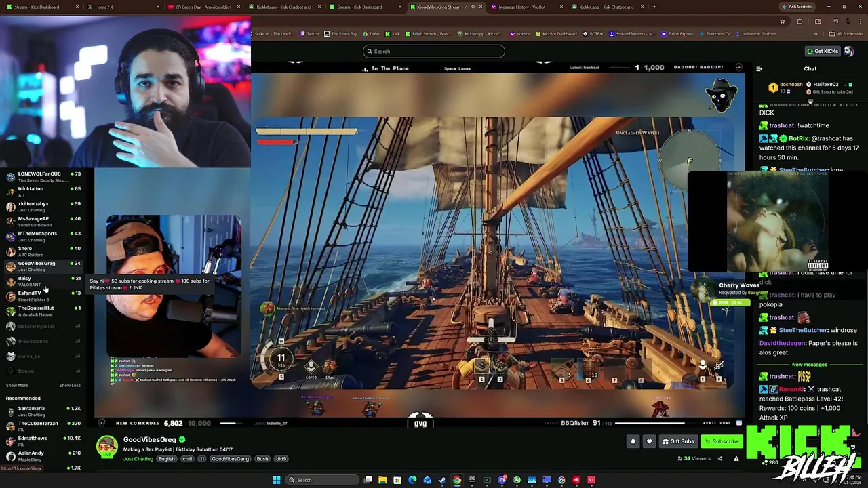Click the green Subscribe button
The height and width of the screenshot is (488, 868).
[722, 441]
